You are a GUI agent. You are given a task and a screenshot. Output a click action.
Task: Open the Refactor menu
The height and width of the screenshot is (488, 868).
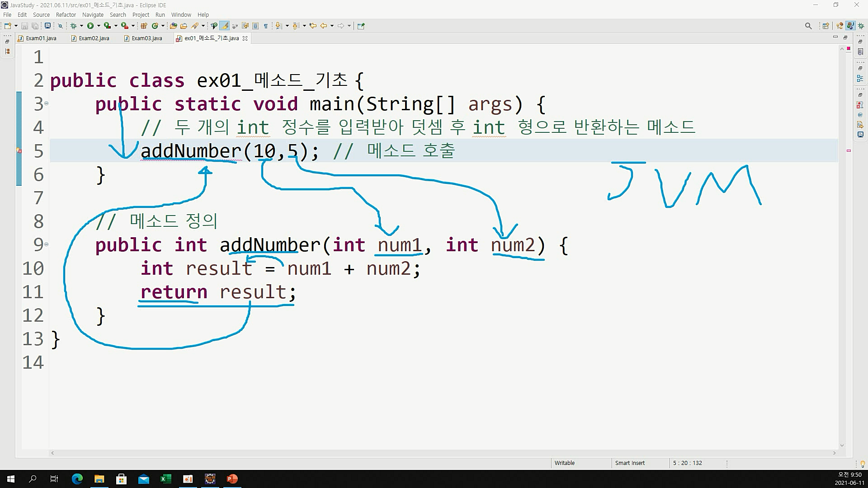[66, 14]
